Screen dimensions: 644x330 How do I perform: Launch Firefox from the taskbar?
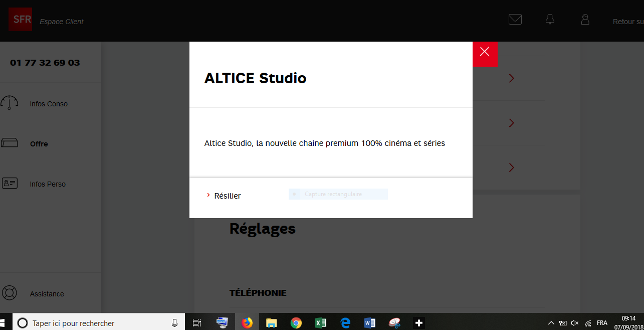(247, 322)
